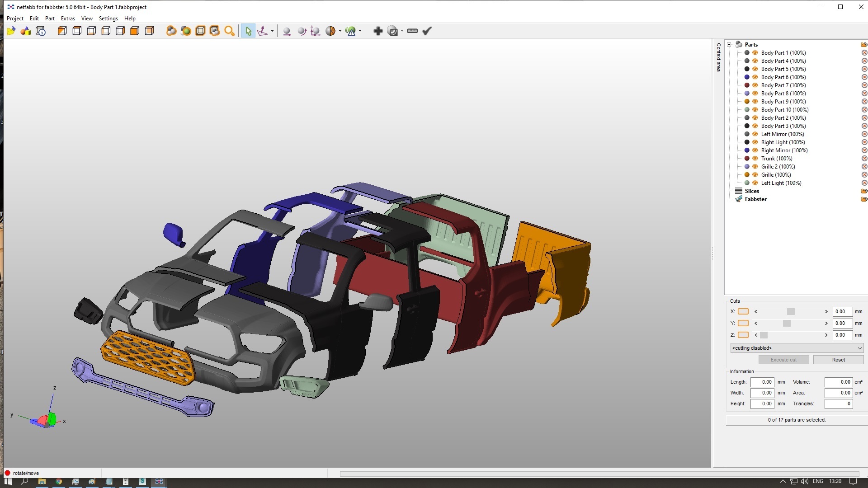Image resolution: width=868 pixels, height=488 pixels.
Task: Click the add part shapes icon
Action: tap(26, 31)
